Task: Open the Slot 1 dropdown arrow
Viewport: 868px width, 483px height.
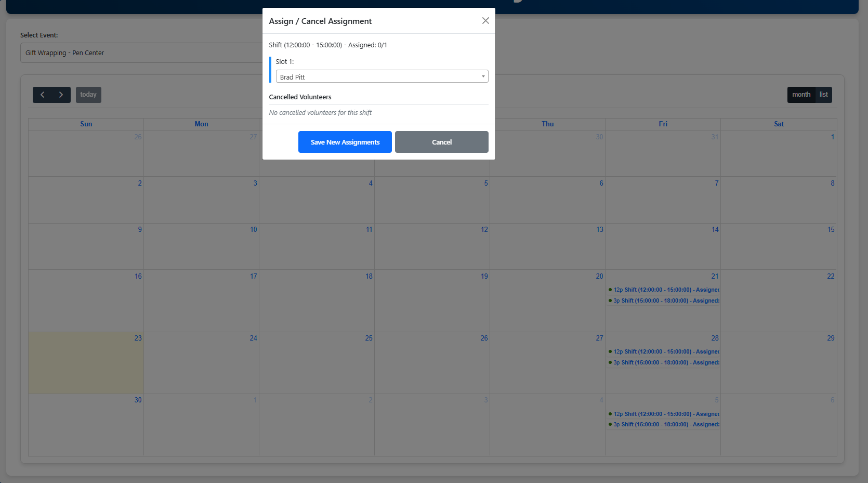Action: (x=483, y=76)
